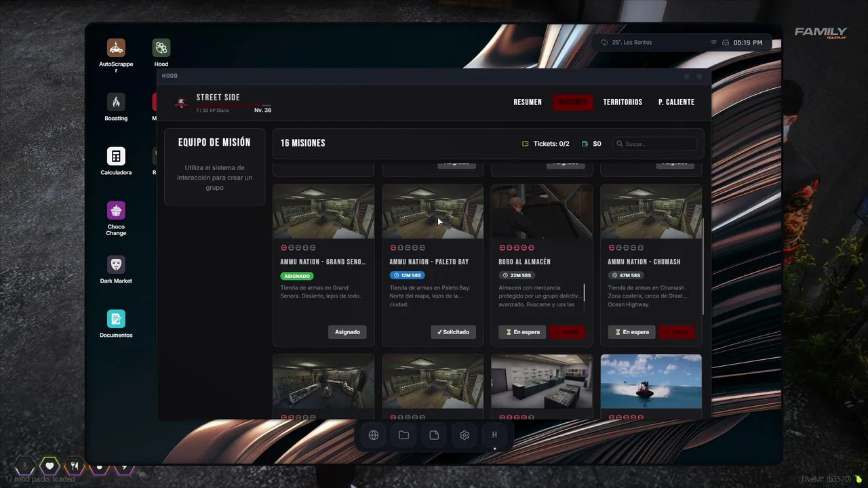
Task: Open the Documentos app
Action: (x=116, y=319)
